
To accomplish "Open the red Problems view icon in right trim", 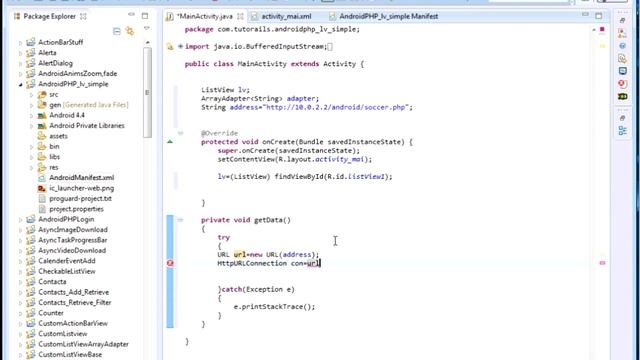I will click(x=622, y=84).
